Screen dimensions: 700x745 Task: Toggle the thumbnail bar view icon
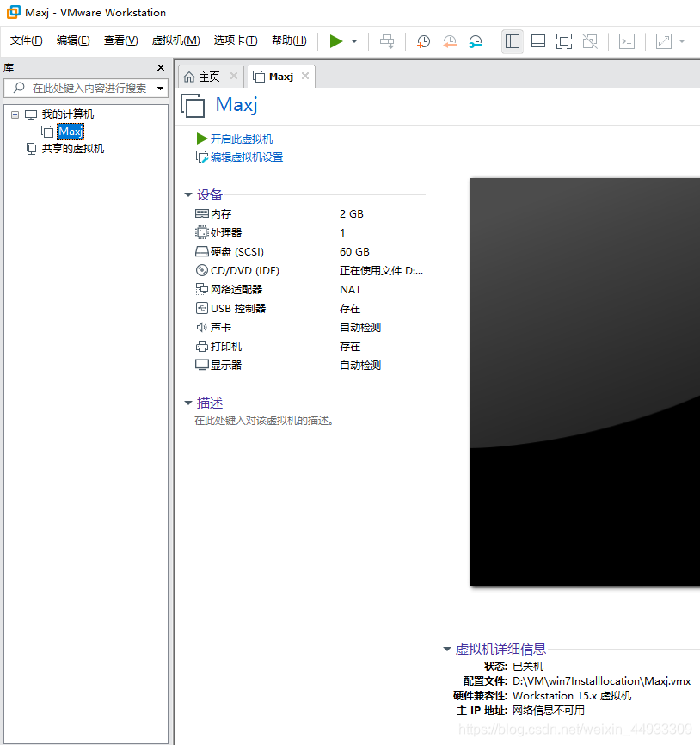click(x=538, y=41)
